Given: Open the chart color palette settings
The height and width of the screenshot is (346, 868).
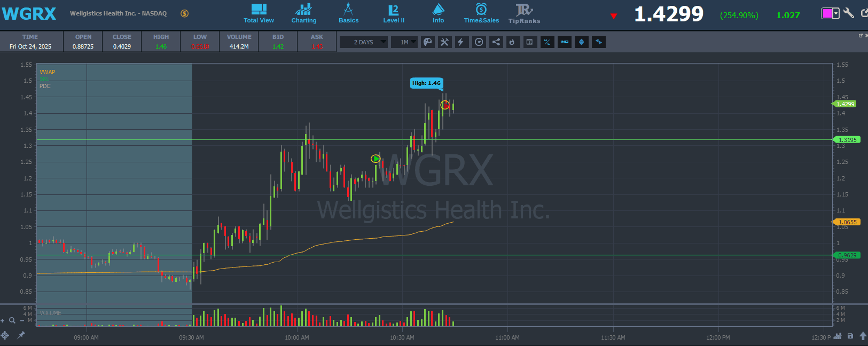Looking at the screenshot, I should pyautogui.click(x=428, y=42).
